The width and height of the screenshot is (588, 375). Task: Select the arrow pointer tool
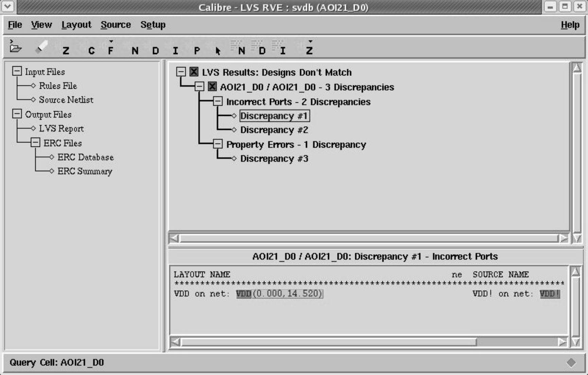click(x=218, y=51)
